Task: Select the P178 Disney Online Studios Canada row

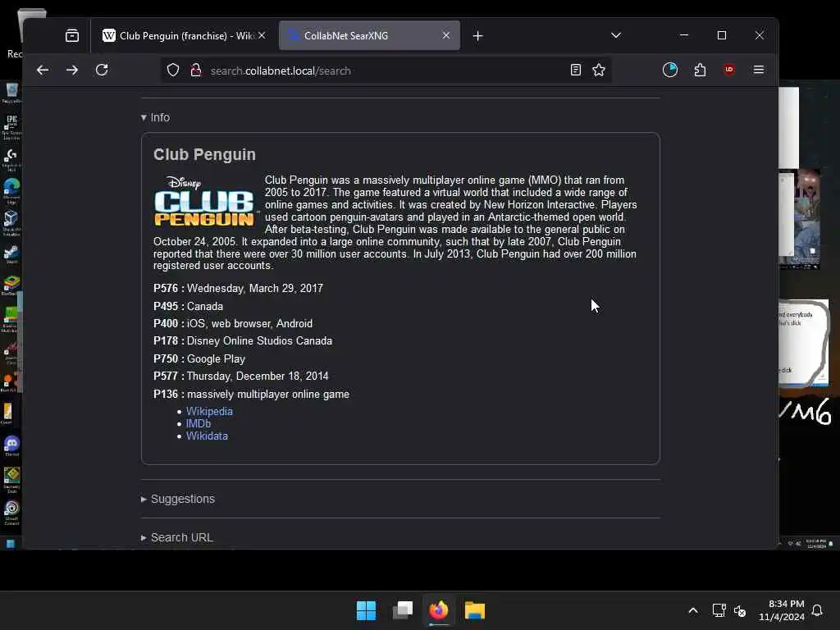Action: tap(243, 341)
